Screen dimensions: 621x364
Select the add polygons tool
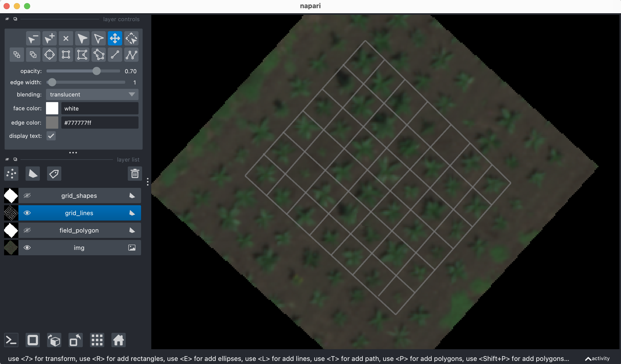(82, 55)
